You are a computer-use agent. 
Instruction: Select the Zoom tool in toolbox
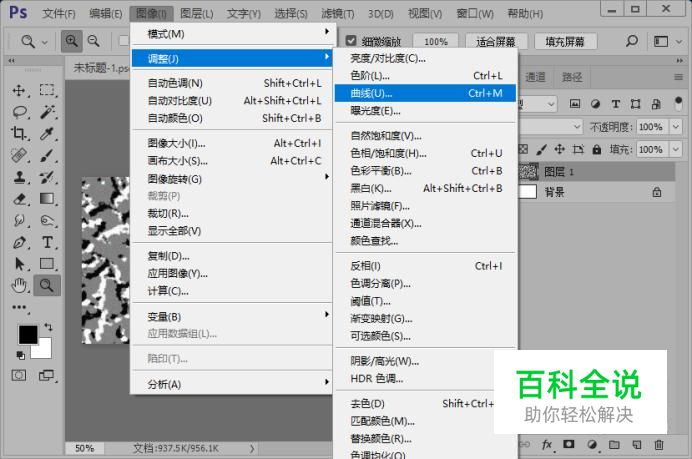click(x=47, y=286)
